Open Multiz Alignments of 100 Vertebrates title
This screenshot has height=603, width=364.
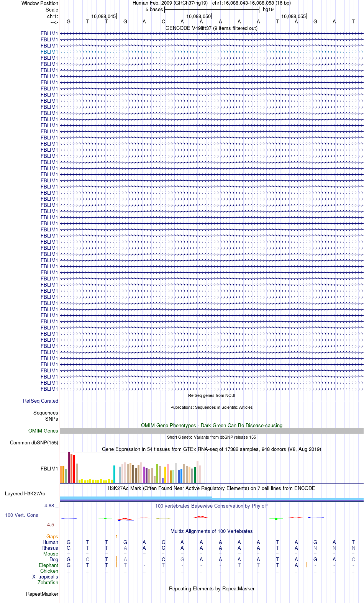coord(212,531)
